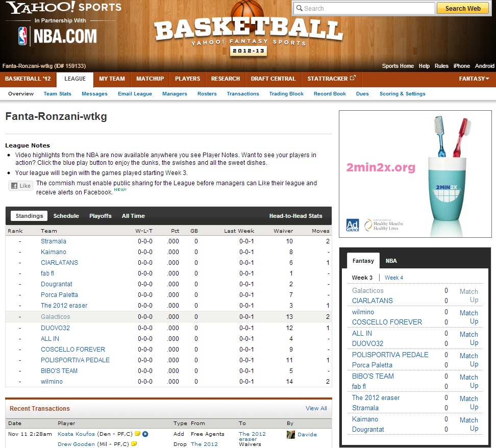Open Drew Gooden player note icon

coord(134,444)
